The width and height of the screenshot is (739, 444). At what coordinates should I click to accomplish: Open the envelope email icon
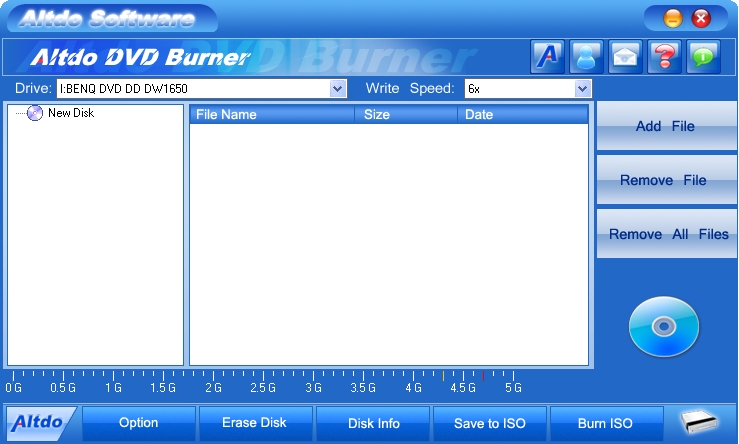tap(625, 57)
